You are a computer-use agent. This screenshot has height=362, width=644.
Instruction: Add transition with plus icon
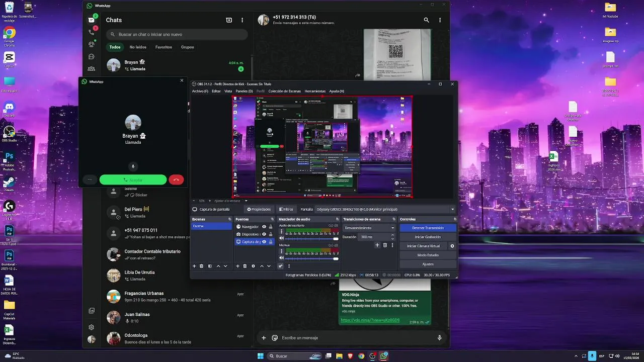tap(377, 245)
